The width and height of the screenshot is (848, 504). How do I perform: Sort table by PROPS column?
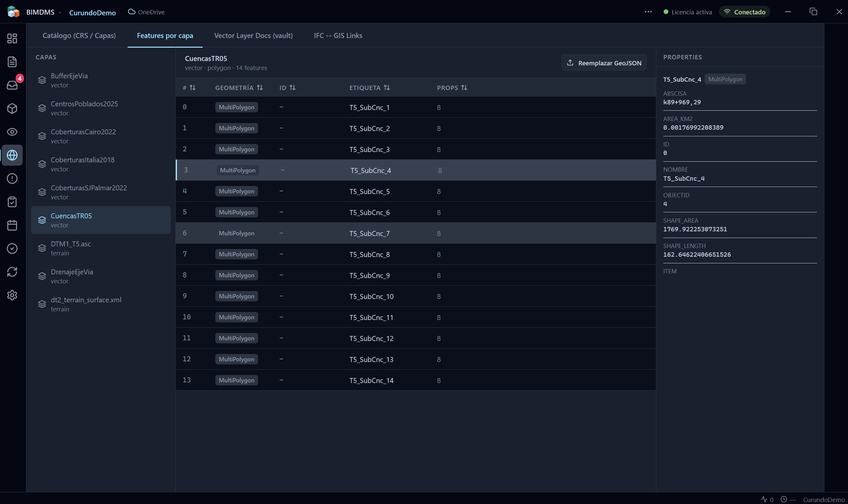pos(452,88)
